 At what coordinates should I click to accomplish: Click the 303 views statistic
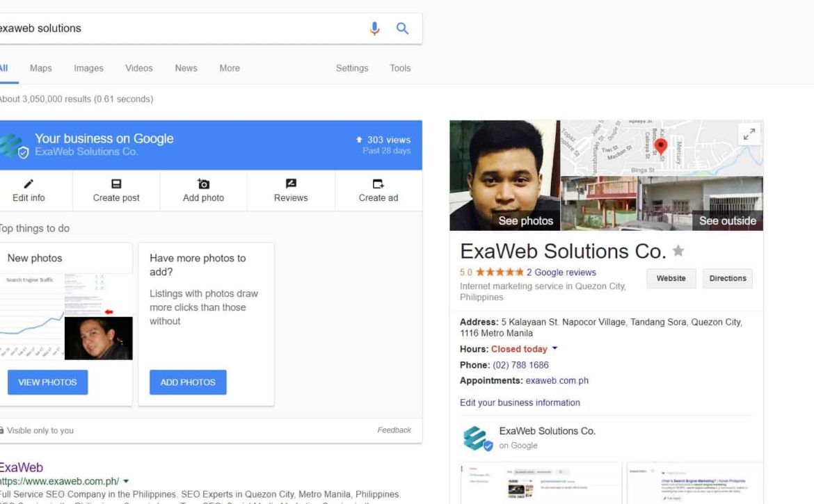pos(383,140)
